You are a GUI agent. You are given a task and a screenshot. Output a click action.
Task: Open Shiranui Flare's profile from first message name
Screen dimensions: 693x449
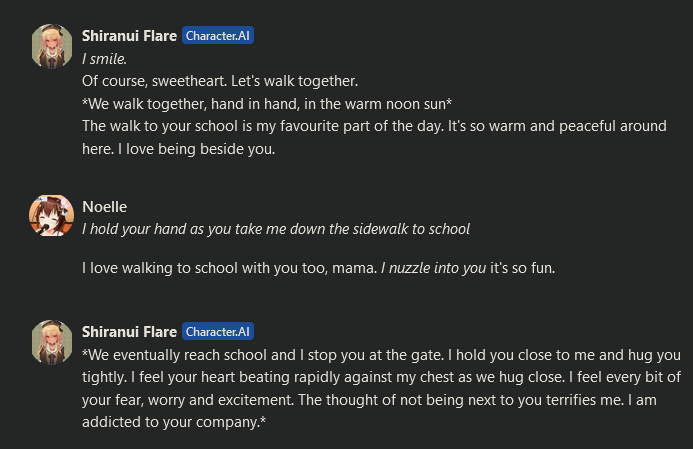pyautogui.click(x=129, y=36)
